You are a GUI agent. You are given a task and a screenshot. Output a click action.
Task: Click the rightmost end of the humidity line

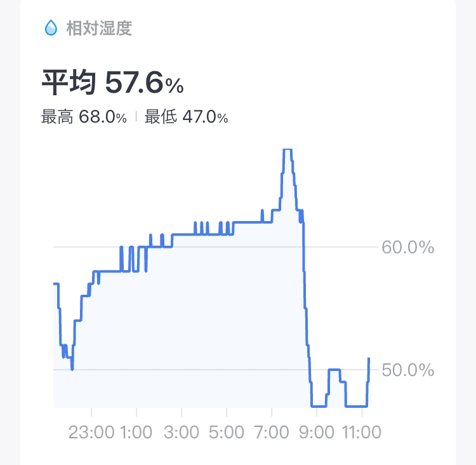coord(369,359)
